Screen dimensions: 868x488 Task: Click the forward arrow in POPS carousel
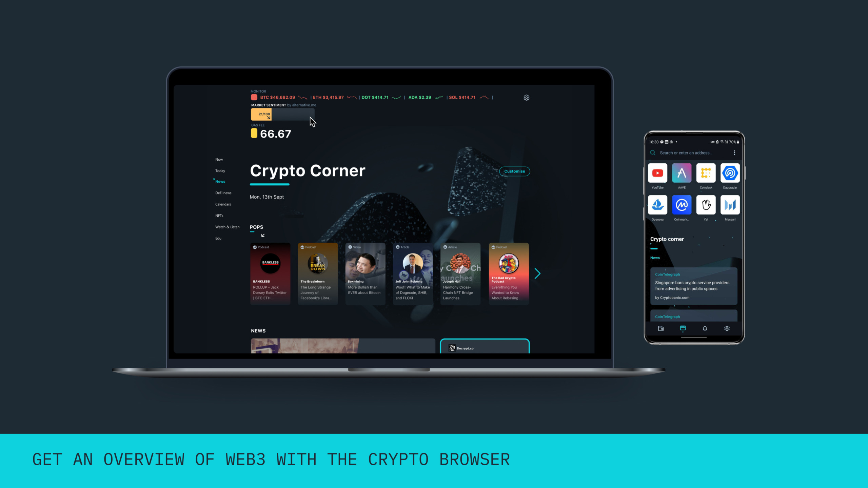click(538, 273)
